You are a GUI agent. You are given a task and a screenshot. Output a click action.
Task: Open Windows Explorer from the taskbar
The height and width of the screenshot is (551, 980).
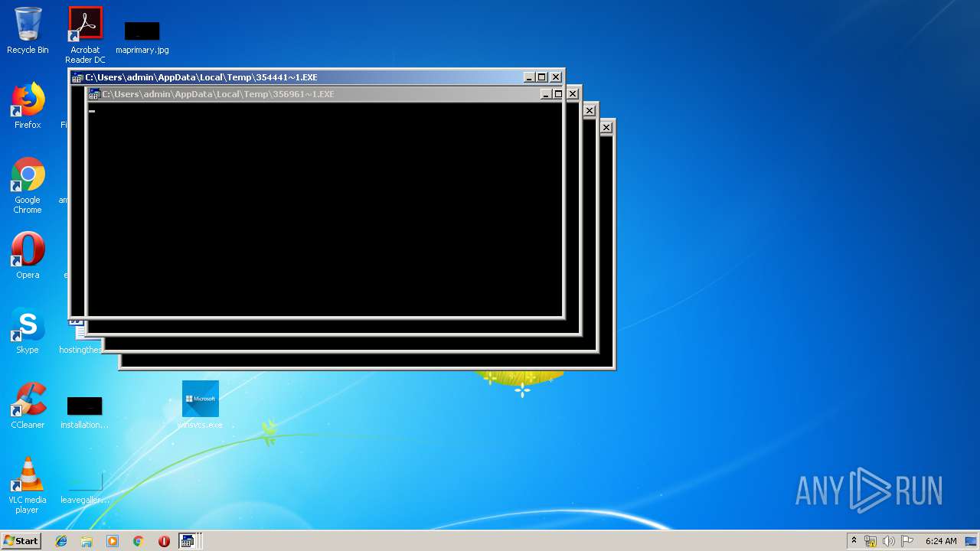[87, 541]
